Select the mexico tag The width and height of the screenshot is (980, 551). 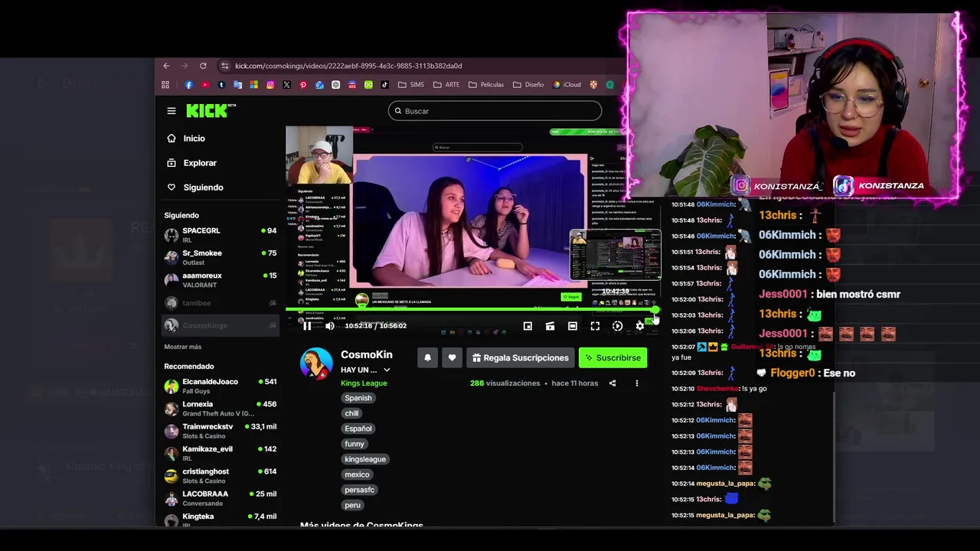click(x=357, y=474)
